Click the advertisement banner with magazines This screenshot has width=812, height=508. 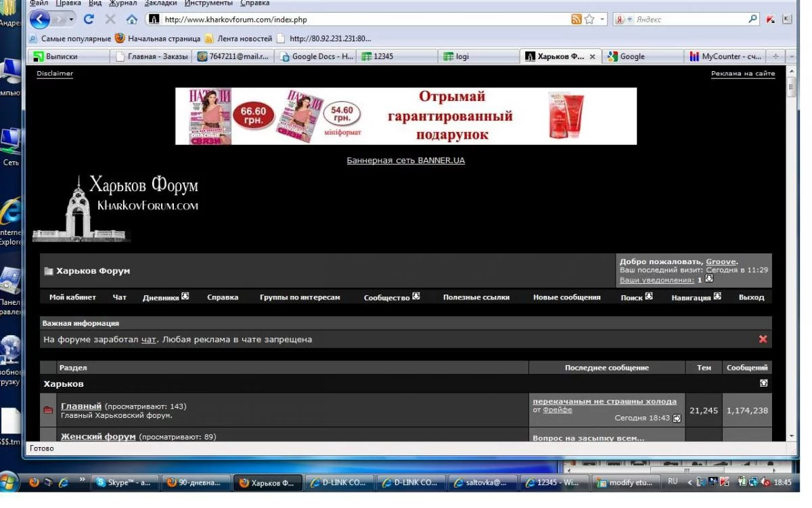click(x=406, y=116)
